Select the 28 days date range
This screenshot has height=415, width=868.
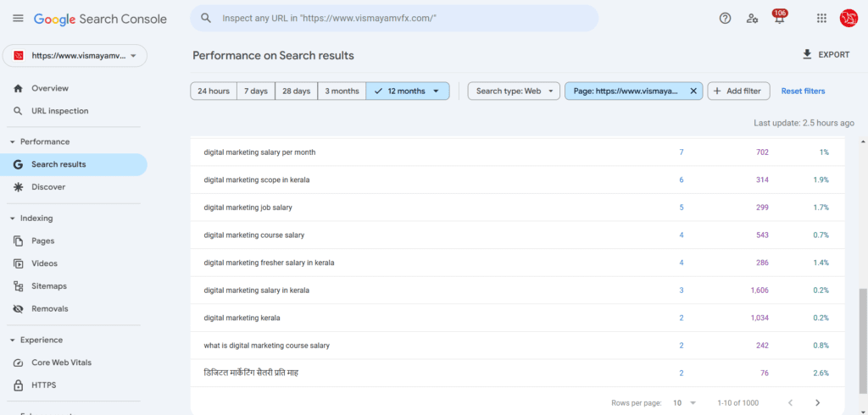(296, 91)
